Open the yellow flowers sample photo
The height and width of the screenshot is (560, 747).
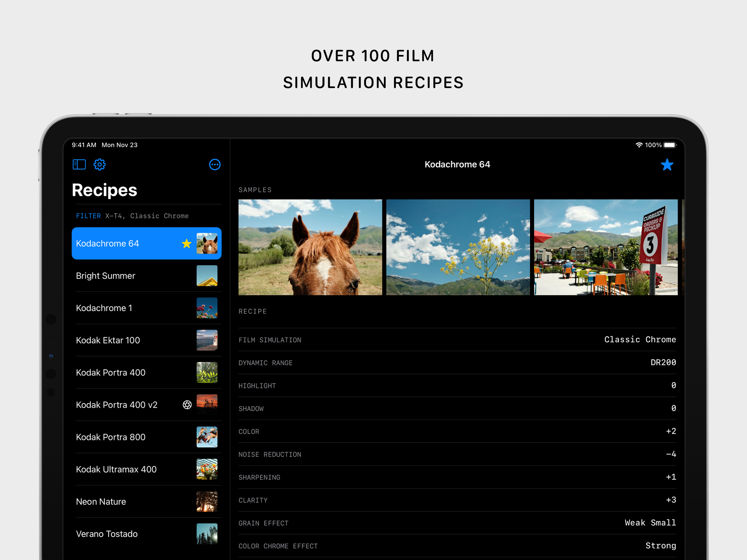(x=458, y=247)
